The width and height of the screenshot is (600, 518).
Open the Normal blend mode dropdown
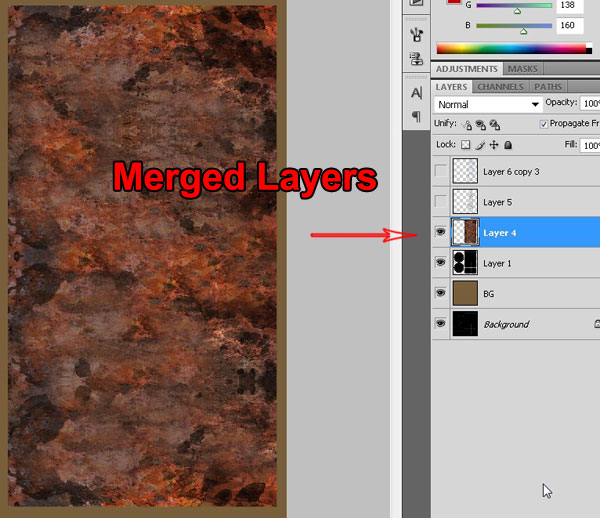[x=488, y=104]
